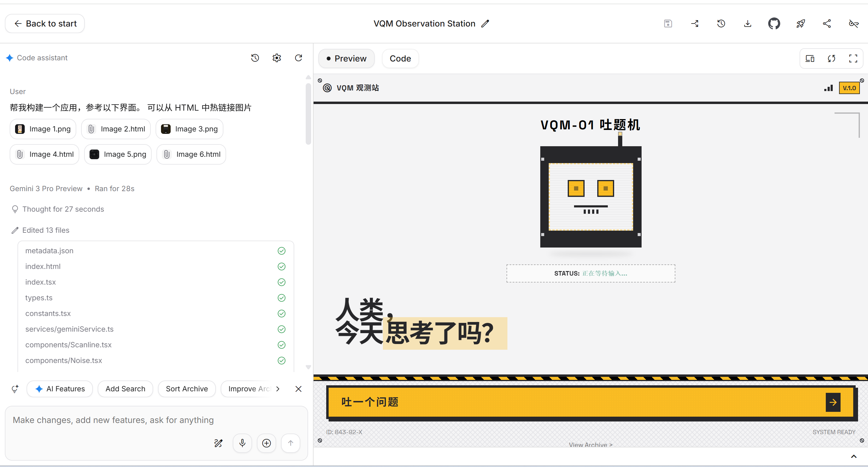Viewport: 868px width, 467px height.
Task: Open Code assistant settings gear
Action: click(276, 58)
